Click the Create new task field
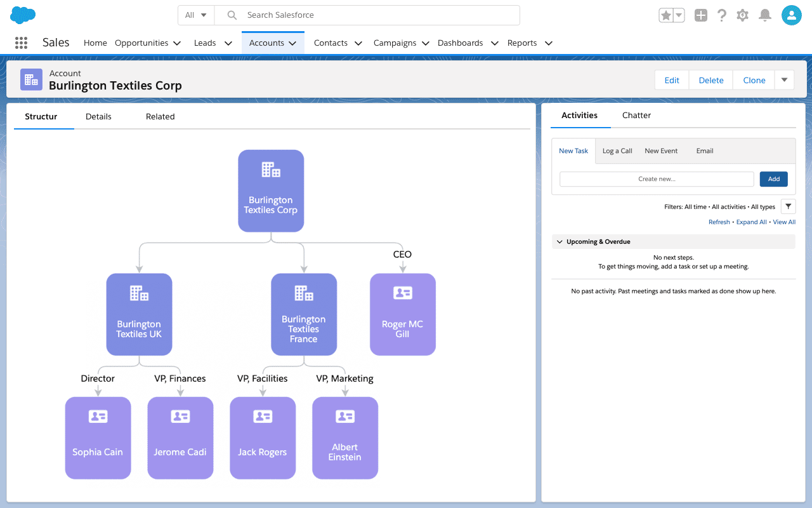Image resolution: width=812 pixels, height=508 pixels. pos(657,179)
